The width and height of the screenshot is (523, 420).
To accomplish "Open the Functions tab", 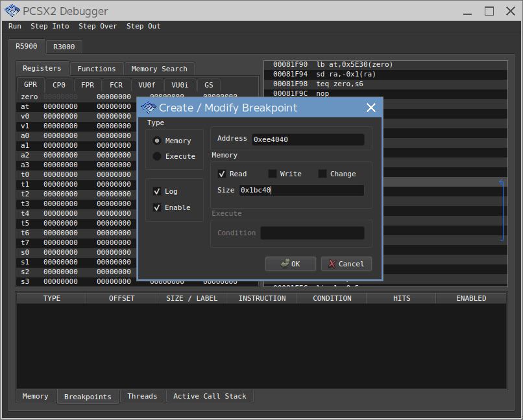I will [x=97, y=69].
